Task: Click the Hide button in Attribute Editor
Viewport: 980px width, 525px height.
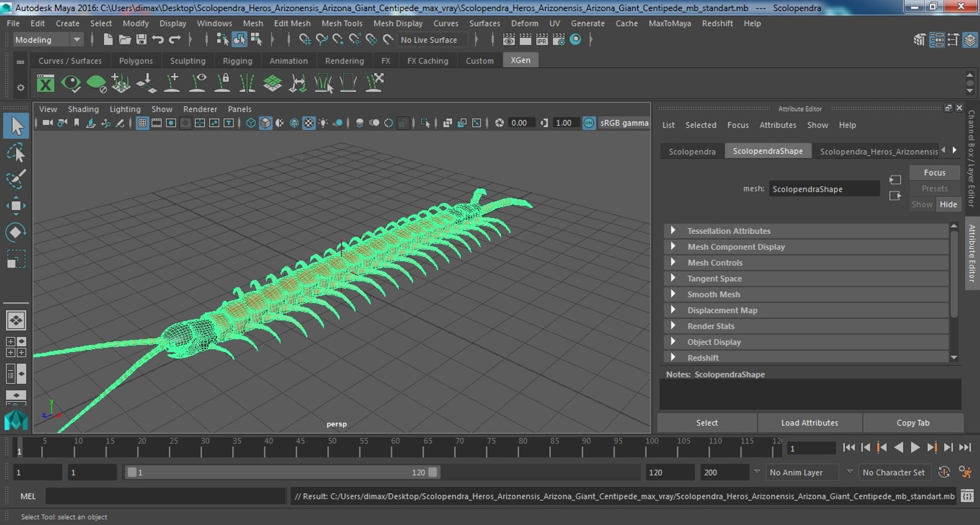Action: [948, 204]
